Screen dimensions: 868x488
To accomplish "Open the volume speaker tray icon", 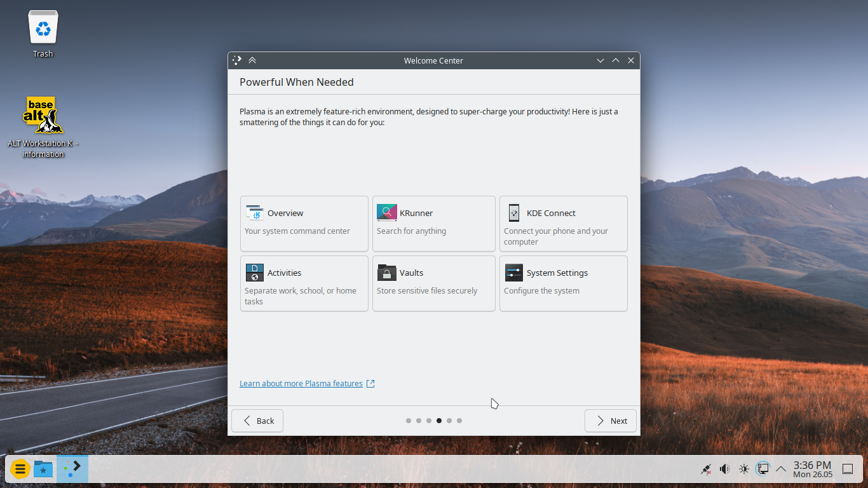I will [724, 470].
